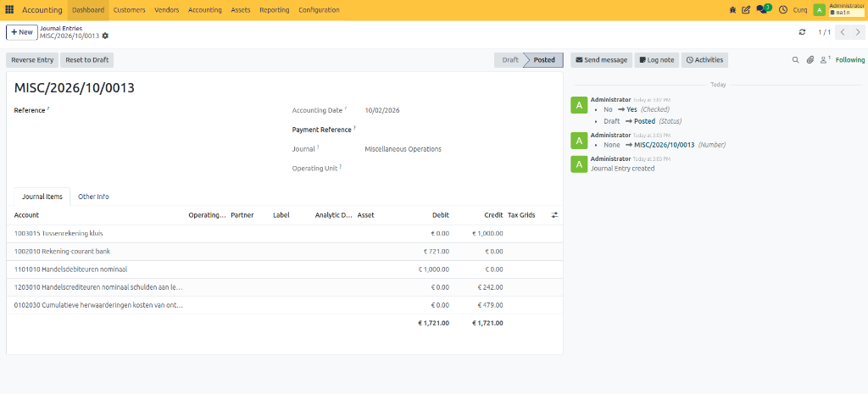Click the € 242.00 credit cell

(x=490, y=287)
